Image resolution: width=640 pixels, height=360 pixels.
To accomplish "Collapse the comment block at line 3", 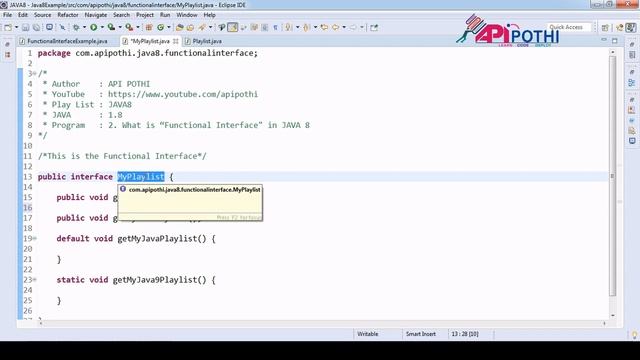I will 35,73.
